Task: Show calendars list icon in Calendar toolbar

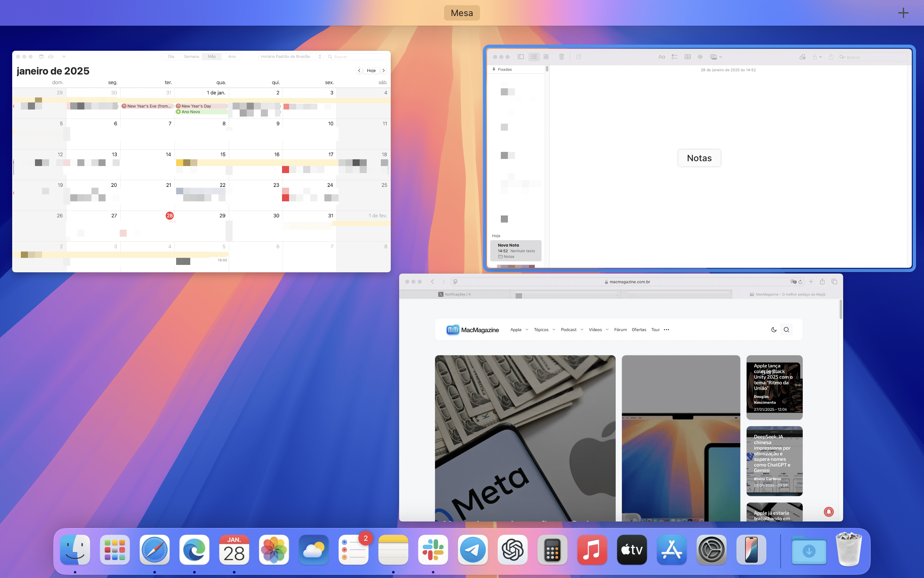Action: pyautogui.click(x=41, y=57)
